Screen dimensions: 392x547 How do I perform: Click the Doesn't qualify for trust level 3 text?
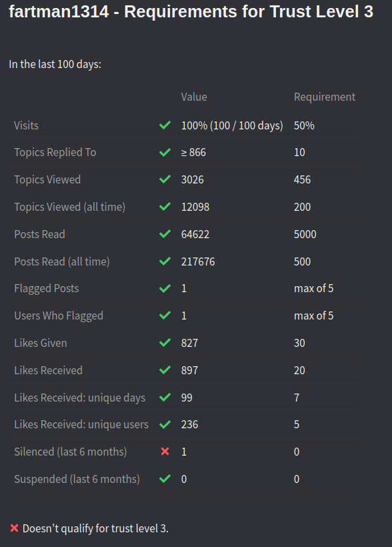tap(95, 528)
